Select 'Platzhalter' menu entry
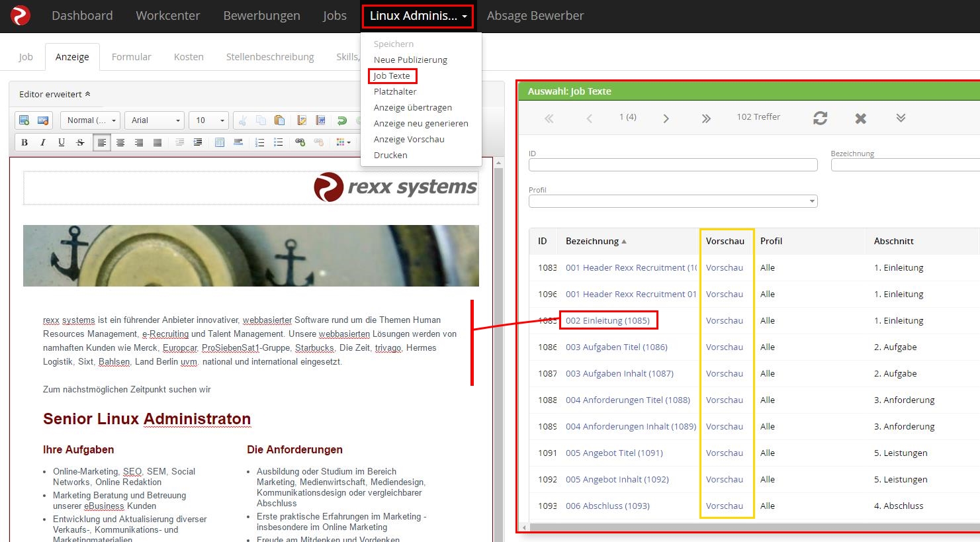The image size is (980, 542). (395, 91)
